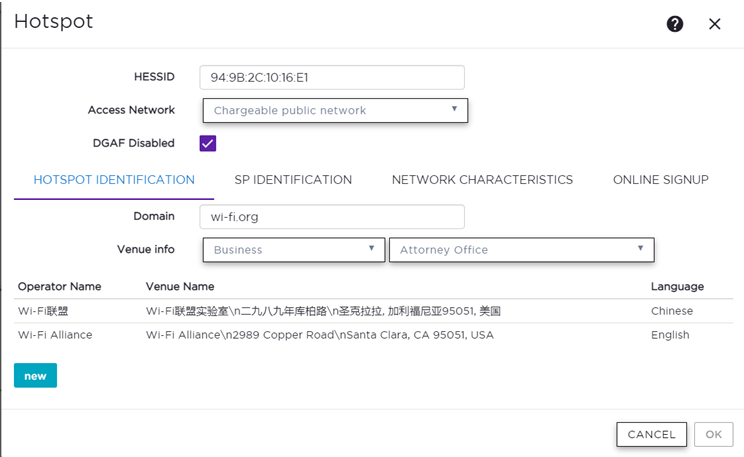
Task: Click the Operator Name column header
Action: tap(59, 286)
